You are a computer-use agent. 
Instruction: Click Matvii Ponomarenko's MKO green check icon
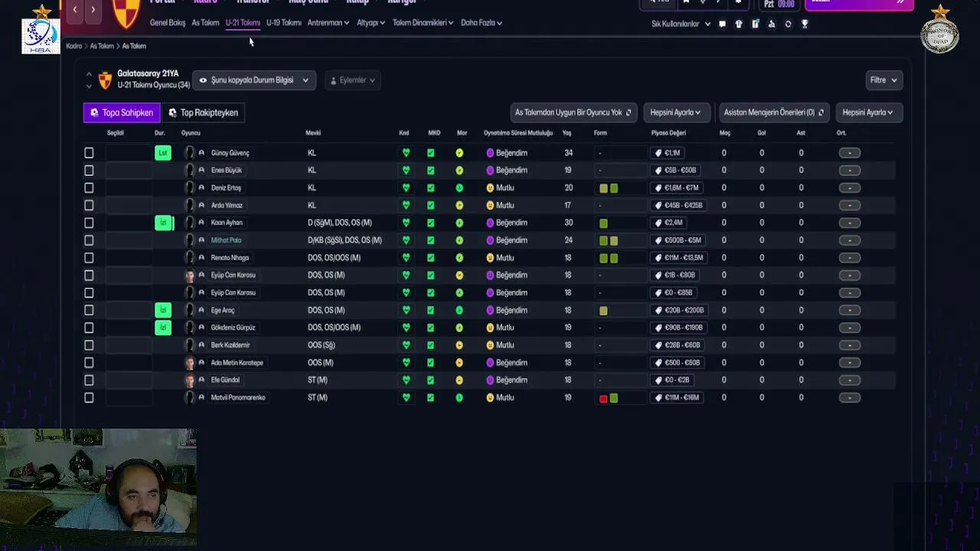pos(430,398)
